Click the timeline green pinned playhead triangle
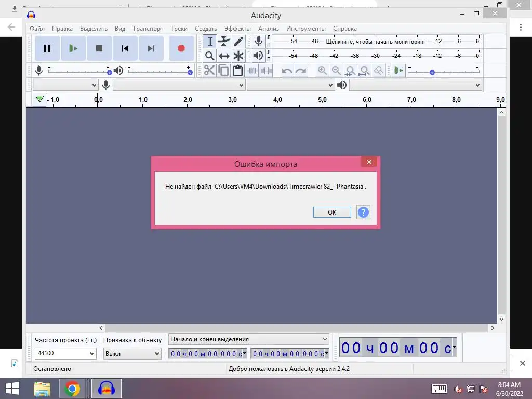This screenshot has width=532, height=399. (39, 99)
